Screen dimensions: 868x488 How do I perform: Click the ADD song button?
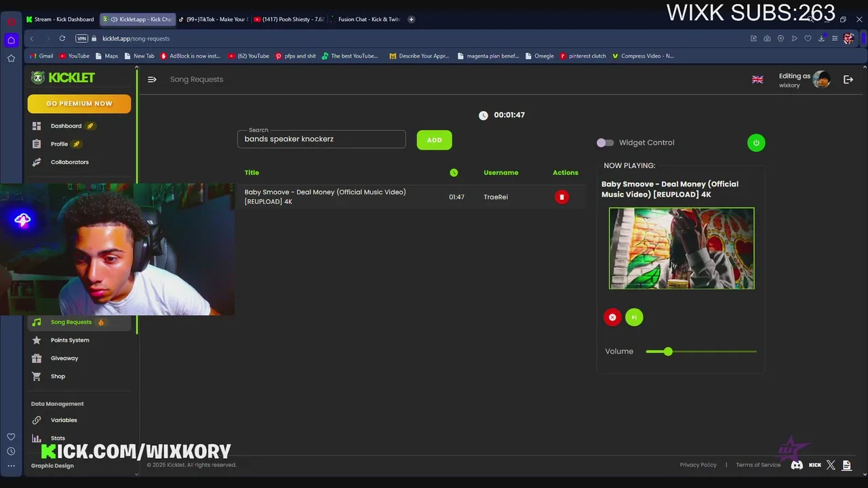(434, 140)
